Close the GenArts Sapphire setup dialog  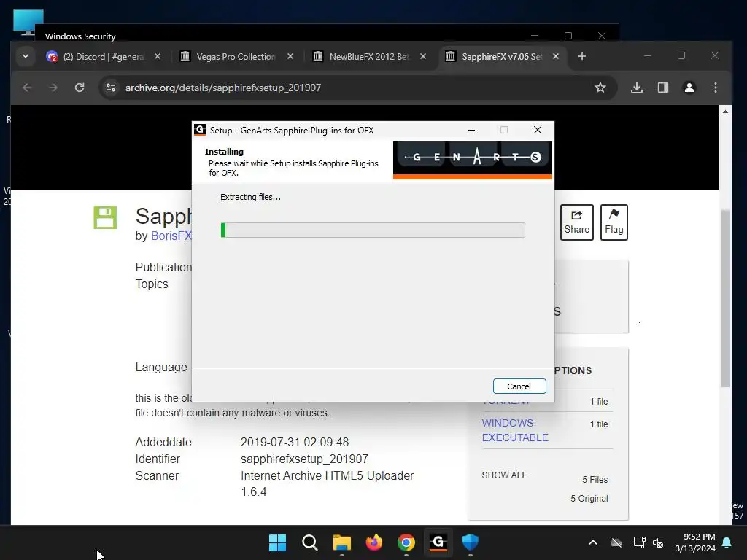(538, 130)
